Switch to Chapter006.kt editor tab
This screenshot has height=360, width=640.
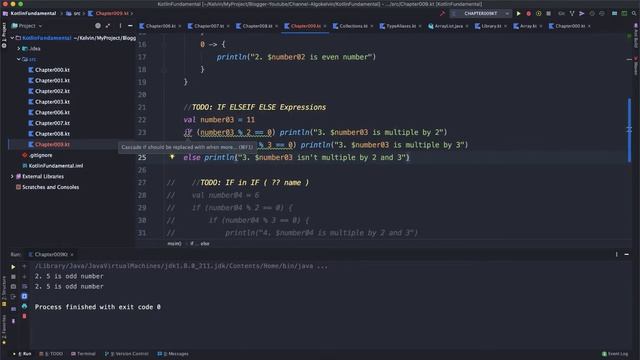(x=160, y=26)
